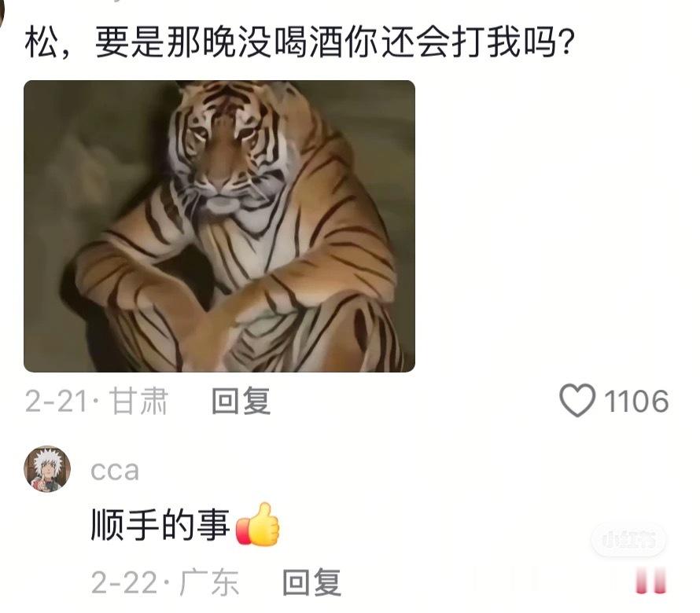This screenshot has width=700, height=613.
Task: Open the cca username link
Action: click(x=115, y=471)
